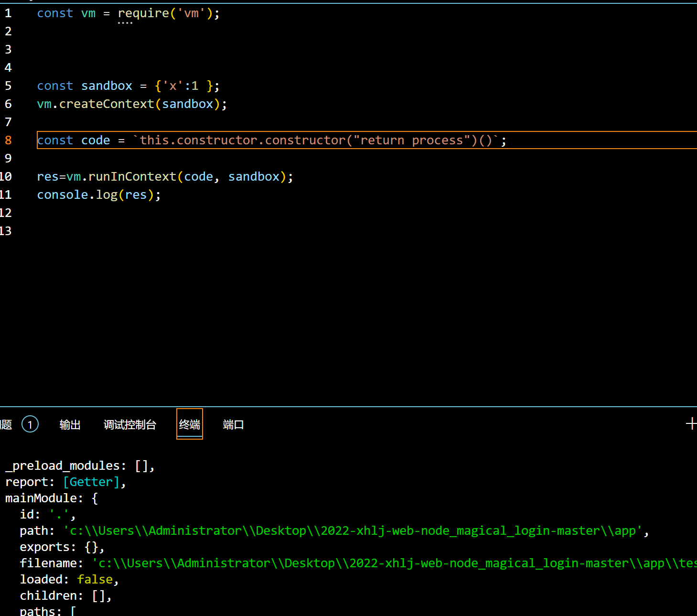Click the 'code' variable name on line 8
The width and height of the screenshot is (697, 616).
click(x=96, y=140)
